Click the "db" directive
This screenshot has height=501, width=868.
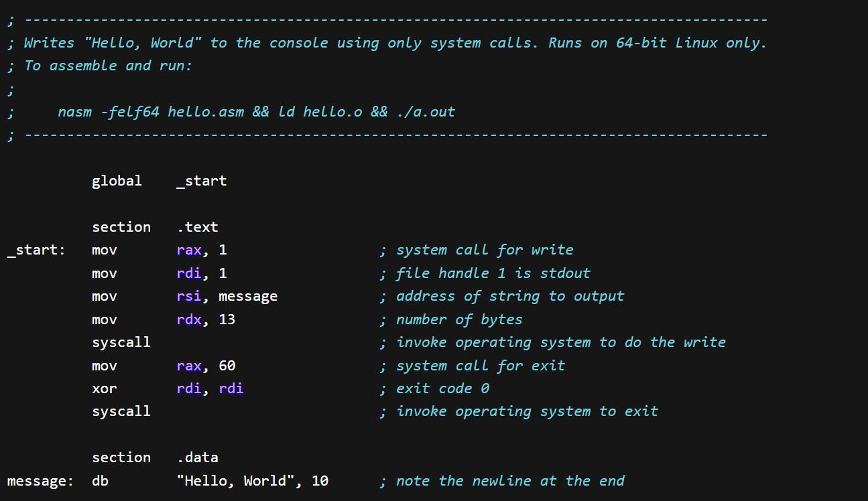click(100, 481)
